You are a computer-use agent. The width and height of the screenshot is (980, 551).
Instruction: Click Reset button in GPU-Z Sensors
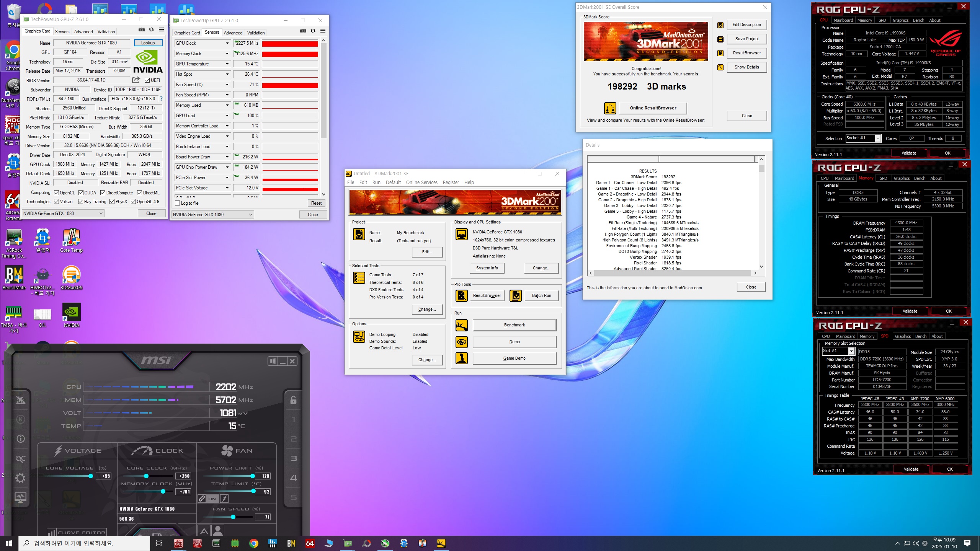click(x=316, y=203)
